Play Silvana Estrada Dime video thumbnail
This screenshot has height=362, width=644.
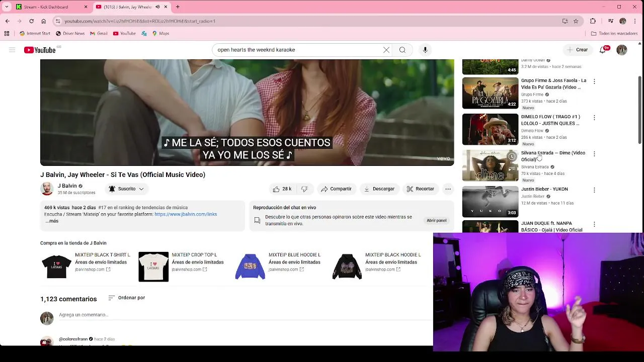click(490, 165)
